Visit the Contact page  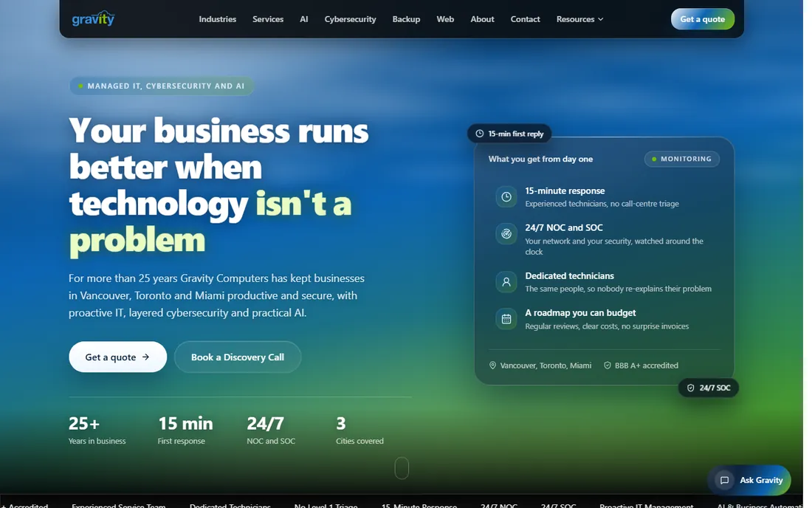click(x=525, y=19)
